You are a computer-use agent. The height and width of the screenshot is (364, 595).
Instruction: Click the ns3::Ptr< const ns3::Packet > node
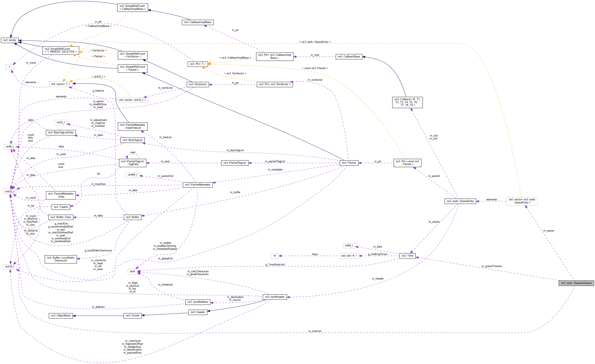(x=407, y=163)
